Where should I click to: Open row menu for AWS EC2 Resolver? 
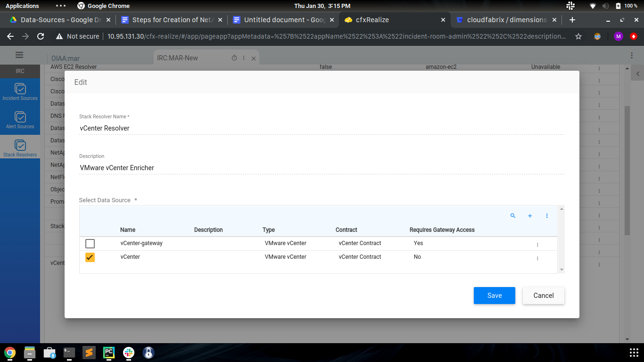click(599, 68)
